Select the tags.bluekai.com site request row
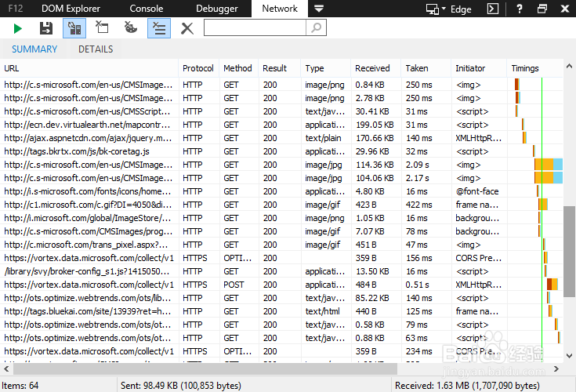This screenshot has height=392, width=576. click(x=281, y=311)
